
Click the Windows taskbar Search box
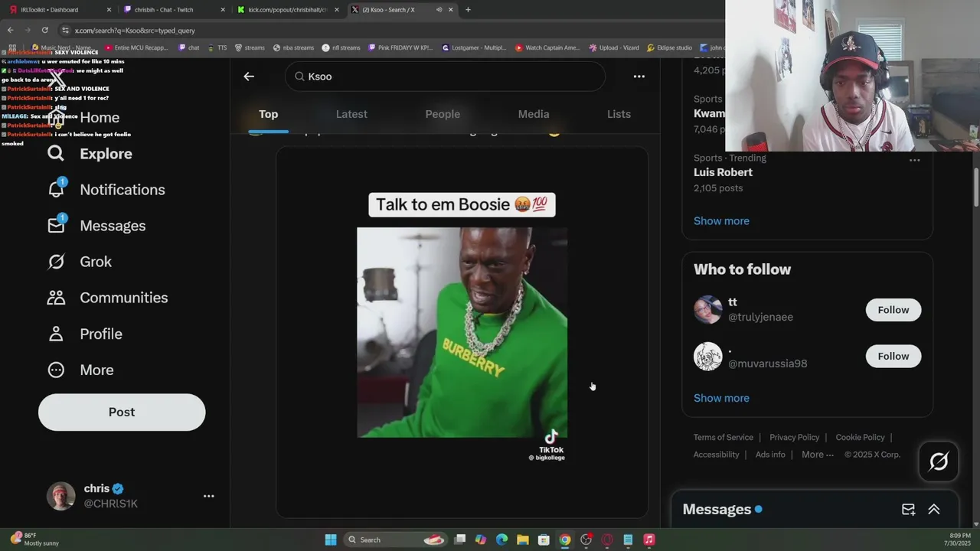tap(397, 540)
